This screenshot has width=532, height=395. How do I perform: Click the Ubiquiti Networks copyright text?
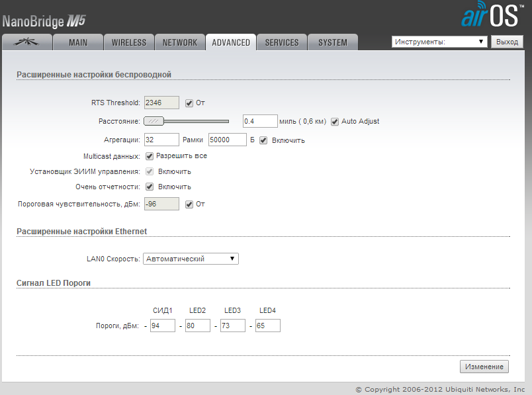pyautogui.click(x=440, y=389)
